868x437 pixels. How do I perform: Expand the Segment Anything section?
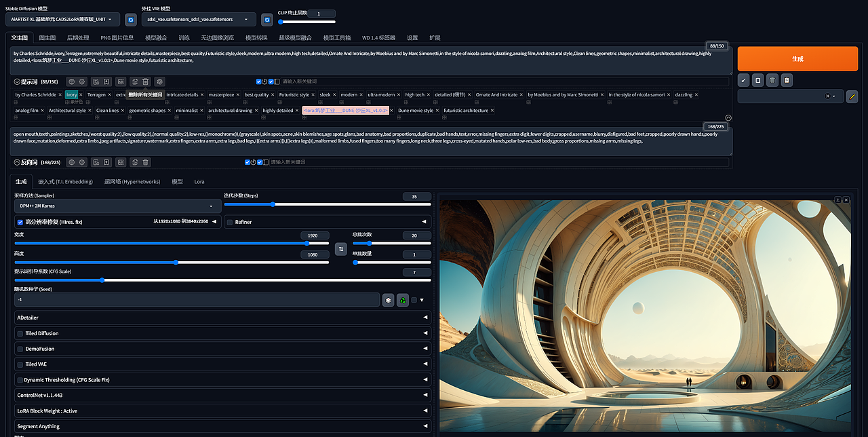click(222, 426)
